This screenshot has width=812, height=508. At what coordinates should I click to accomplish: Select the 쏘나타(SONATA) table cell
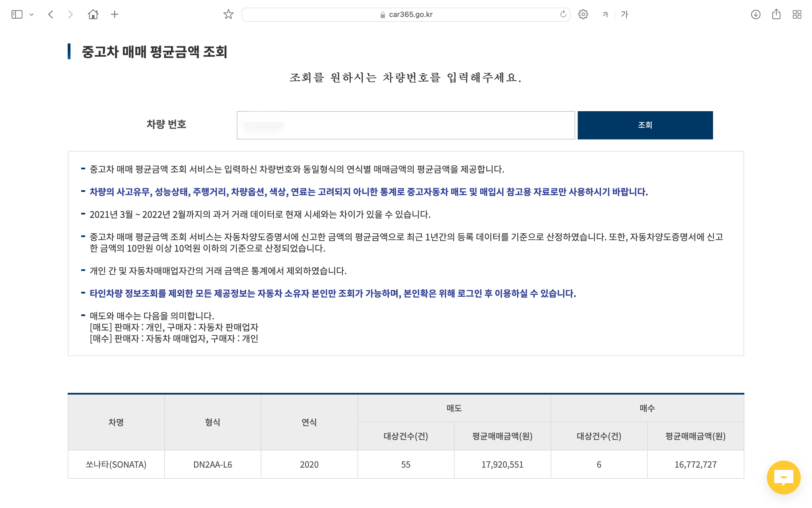116,464
